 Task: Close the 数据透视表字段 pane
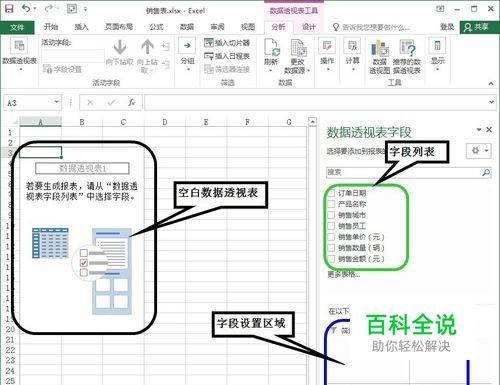click(489, 129)
